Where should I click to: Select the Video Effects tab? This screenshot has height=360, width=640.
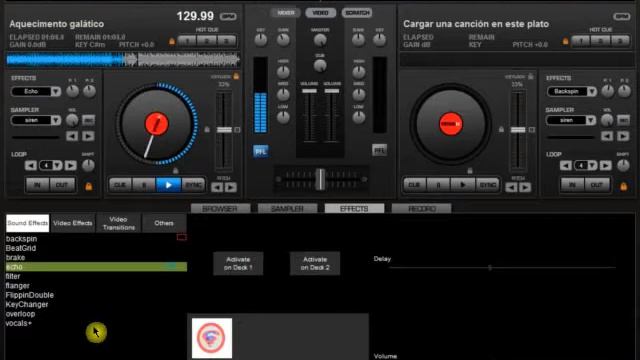click(x=73, y=223)
